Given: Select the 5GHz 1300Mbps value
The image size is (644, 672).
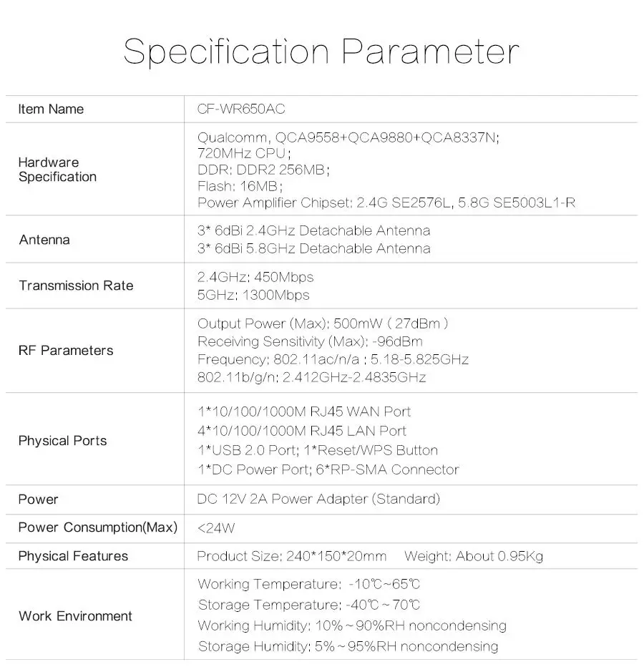Looking at the screenshot, I should tap(253, 296).
